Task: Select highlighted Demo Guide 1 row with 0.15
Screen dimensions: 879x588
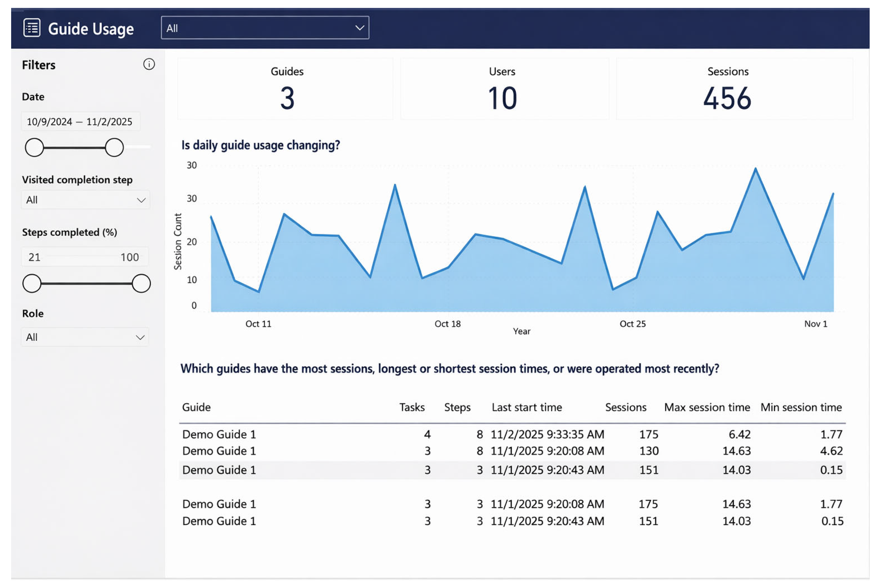Action: point(512,470)
